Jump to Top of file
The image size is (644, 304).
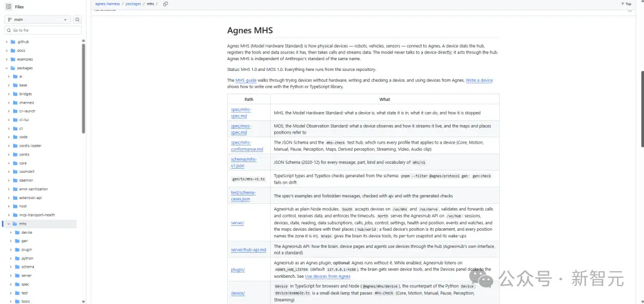[626, 4]
